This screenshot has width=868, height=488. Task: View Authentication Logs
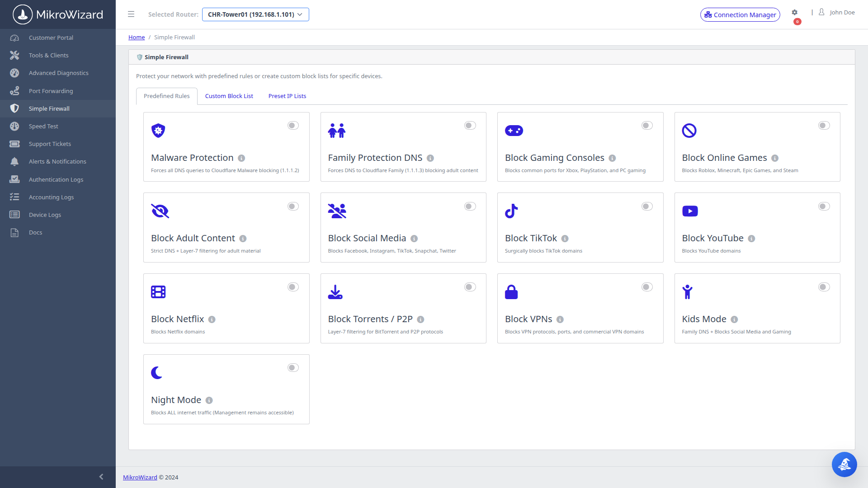pos(58,180)
